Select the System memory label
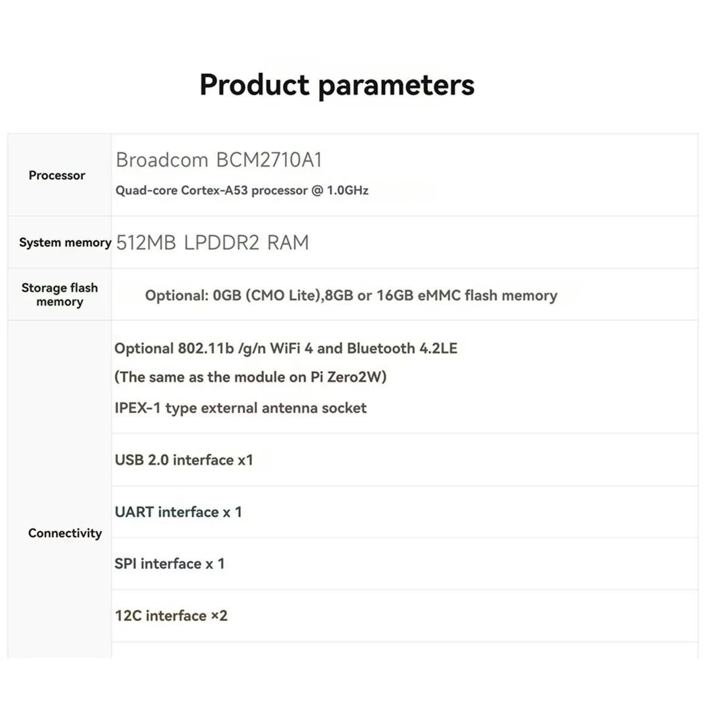The width and height of the screenshot is (728, 728). (x=65, y=243)
